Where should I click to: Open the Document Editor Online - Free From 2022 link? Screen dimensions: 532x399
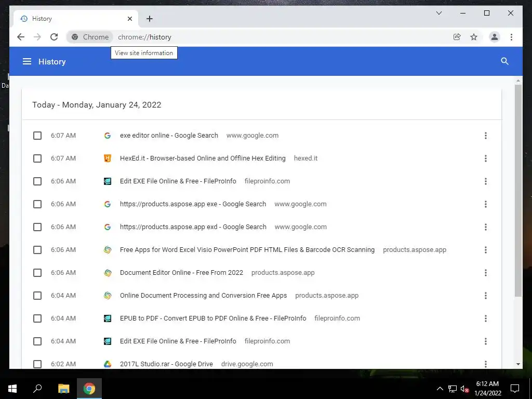(181, 272)
